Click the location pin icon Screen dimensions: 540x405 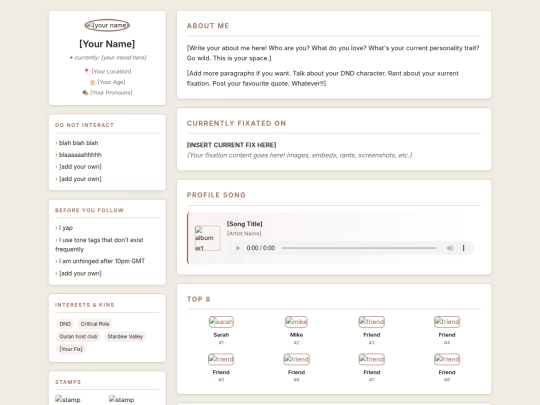click(86, 71)
